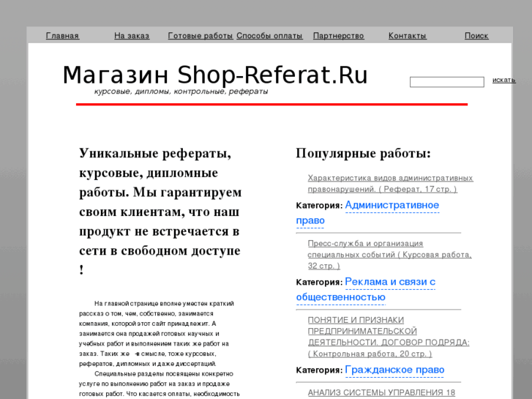Open Готовые работы section
The height and width of the screenshot is (399, 532).
click(x=201, y=36)
